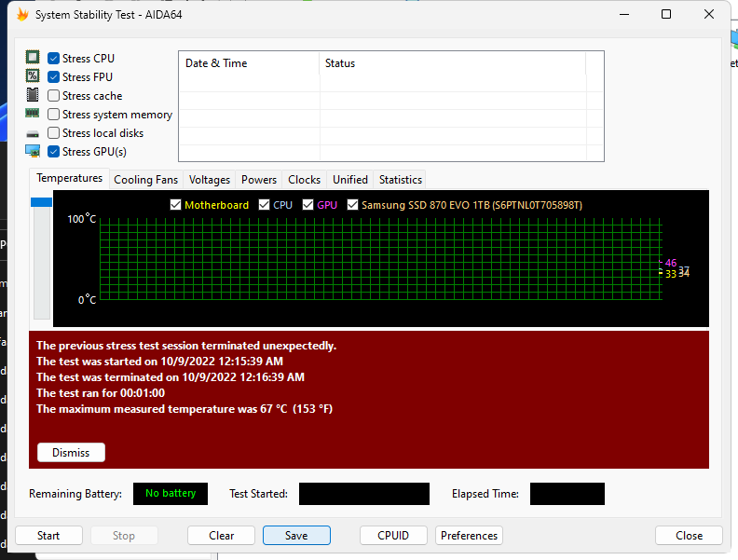
Task: Save the stability test results
Action: pos(296,536)
